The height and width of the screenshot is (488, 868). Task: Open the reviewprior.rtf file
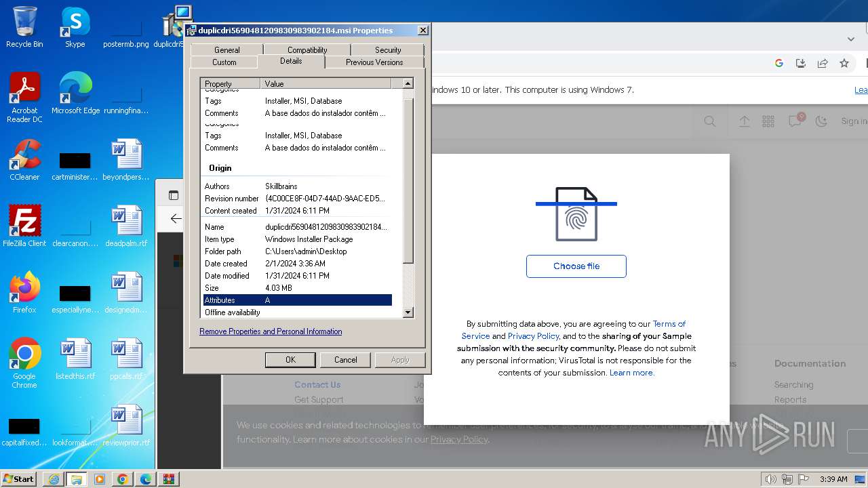[x=126, y=425]
